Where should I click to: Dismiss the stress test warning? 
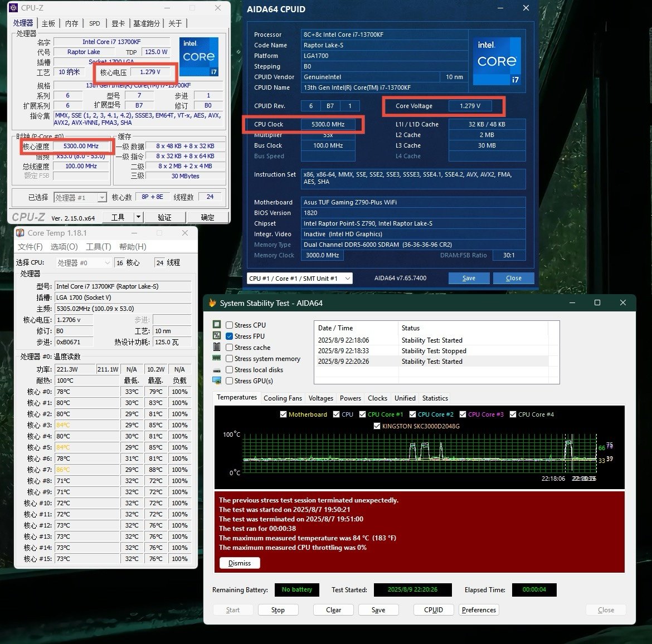pyautogui.click(x=240, y=563)
